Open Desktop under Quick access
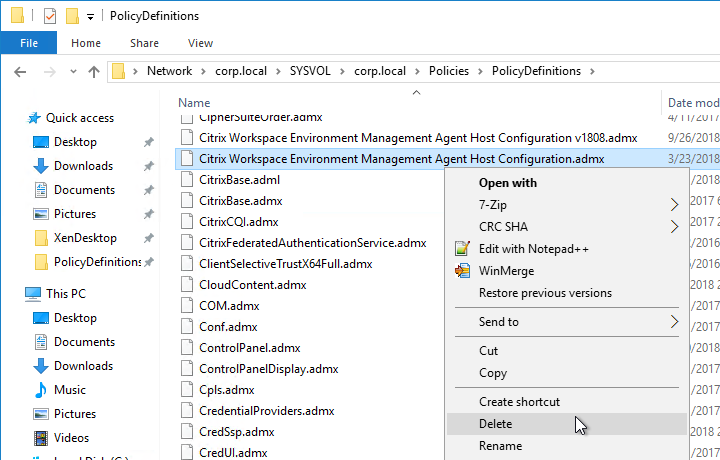Image resolution: width=720 pixels, height=460 pixels. (x=75, y=142)
